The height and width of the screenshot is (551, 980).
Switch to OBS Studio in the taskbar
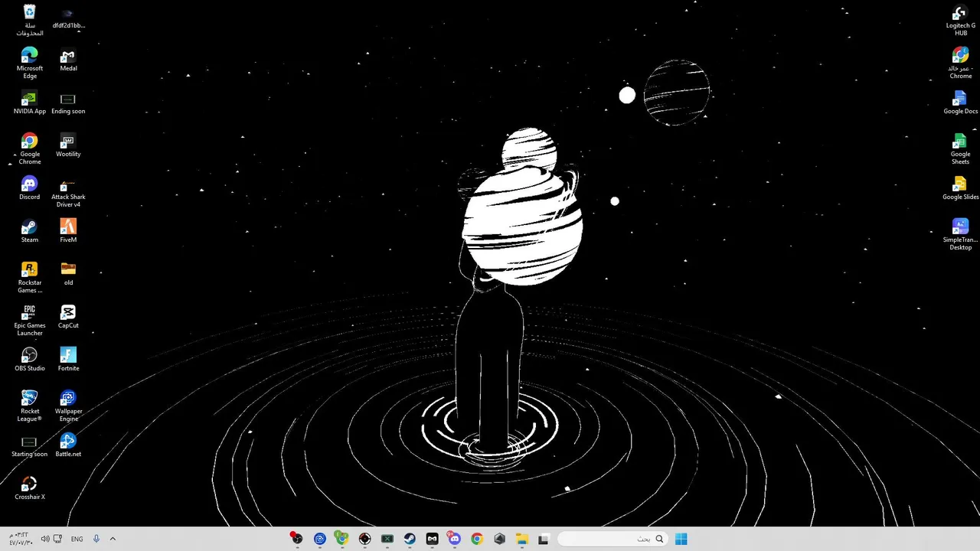296,539
